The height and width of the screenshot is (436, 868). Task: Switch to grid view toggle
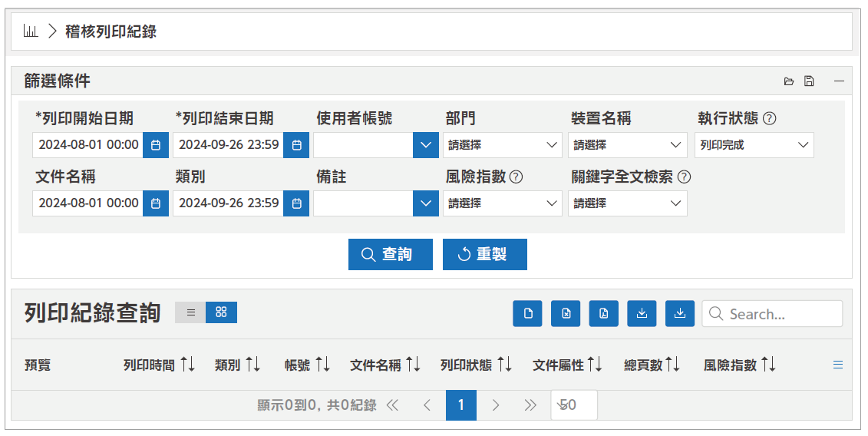pyautogui.click(x=221, y=312)
